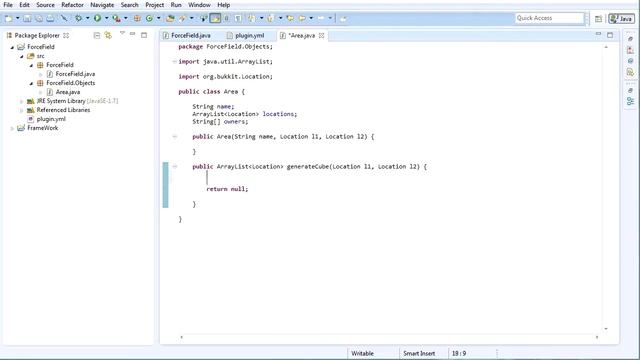640x360 pixels.
Task: Switch to plugin.yml editor tab
Action: [246, 36]
